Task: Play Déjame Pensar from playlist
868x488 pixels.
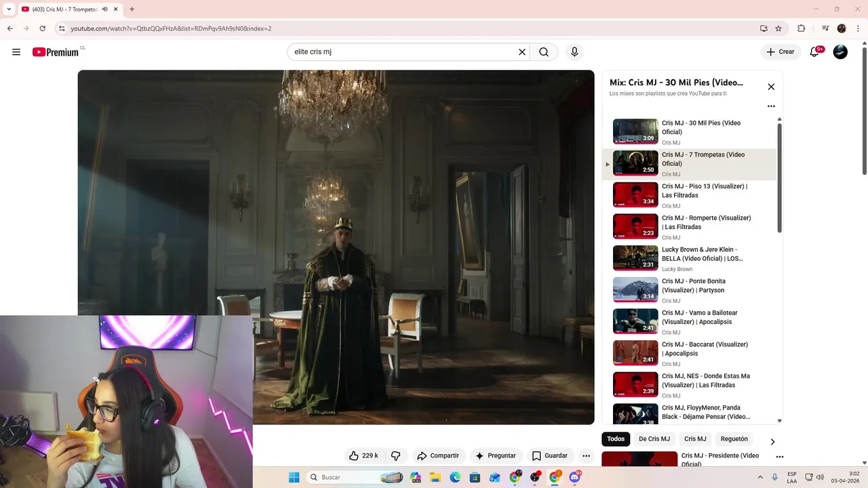Action: pyautogui.click(x=688, y=413)
